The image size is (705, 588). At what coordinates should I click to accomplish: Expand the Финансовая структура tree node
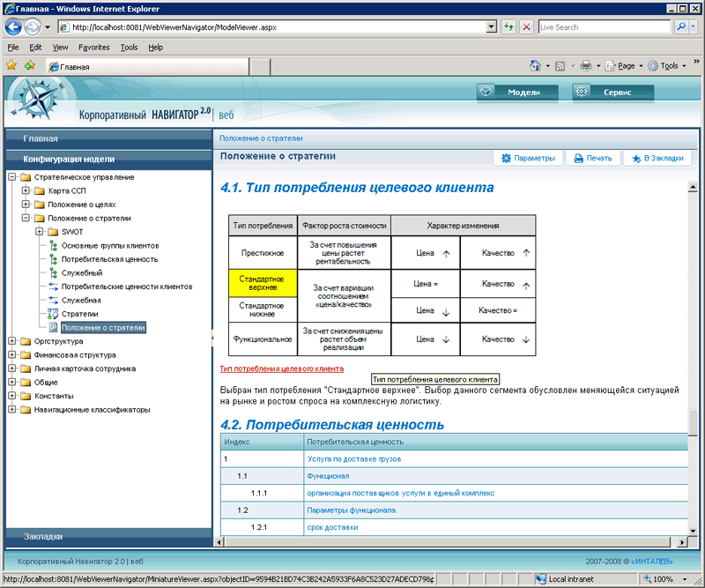tap(12, 354)
